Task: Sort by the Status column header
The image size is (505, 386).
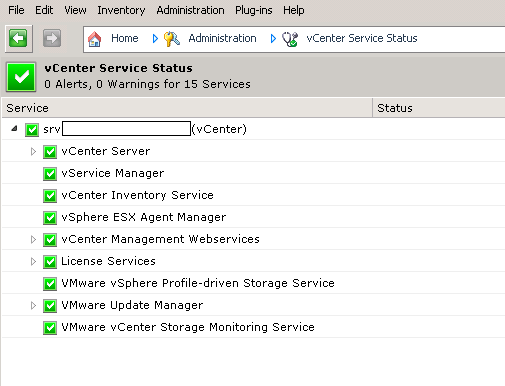Action: point(439,108)
